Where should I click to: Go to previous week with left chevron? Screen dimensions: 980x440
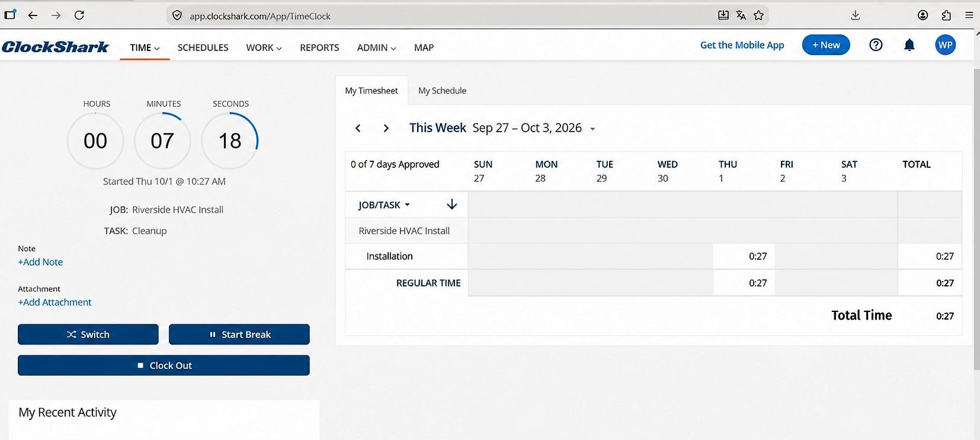(358, 128)
